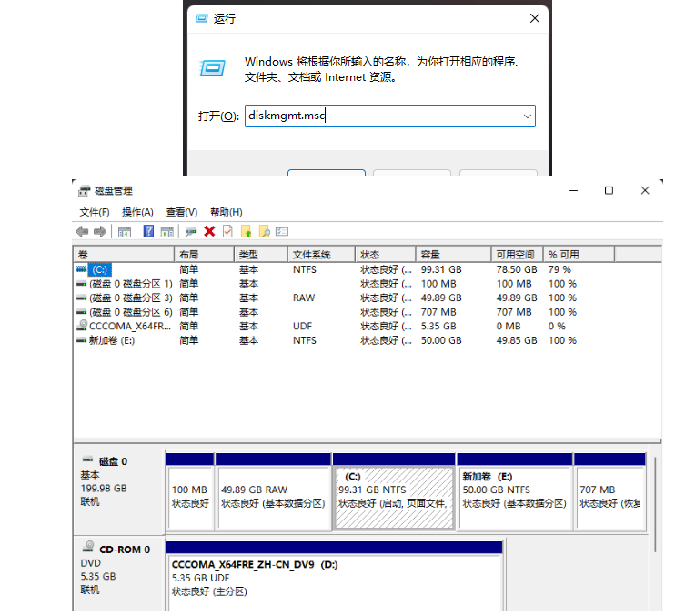Click the folder with green arrow toolbar icon

click(247, 231)
